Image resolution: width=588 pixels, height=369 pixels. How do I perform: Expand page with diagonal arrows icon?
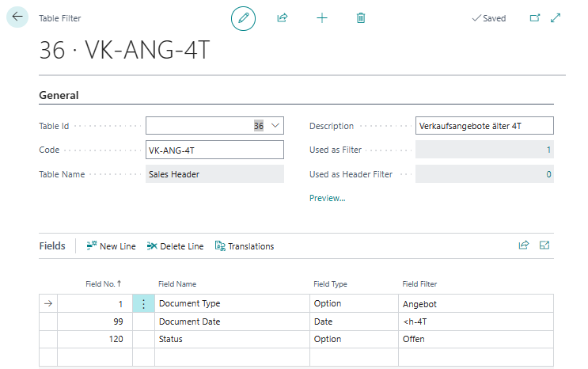click(x=556, y=17)
